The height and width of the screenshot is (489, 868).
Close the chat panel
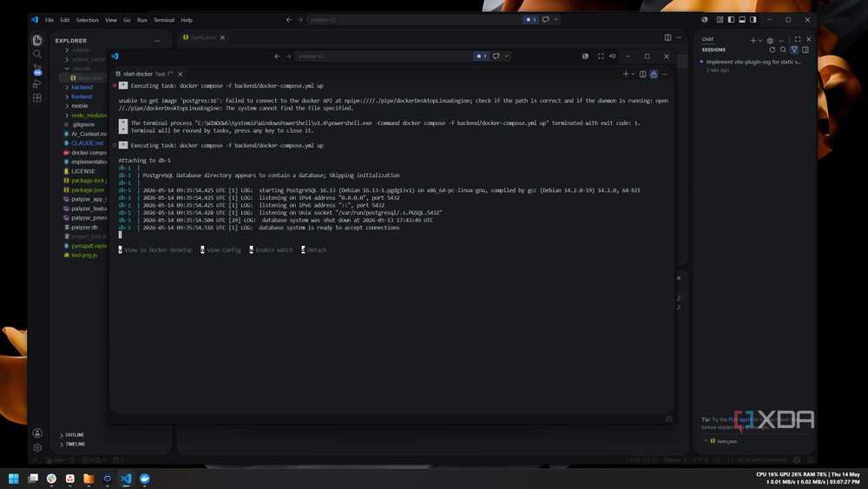pyautogui.click(x=809, y=39)
